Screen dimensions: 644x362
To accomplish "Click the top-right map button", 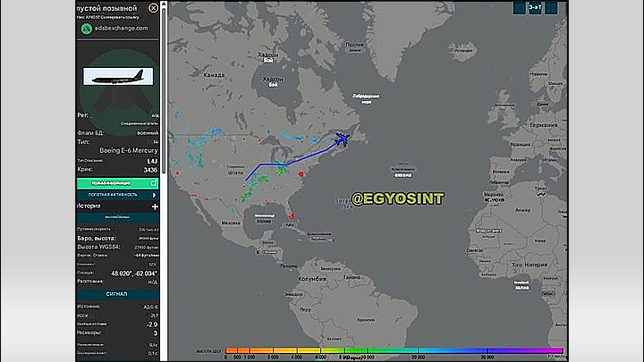I will (x=536, y=7).
